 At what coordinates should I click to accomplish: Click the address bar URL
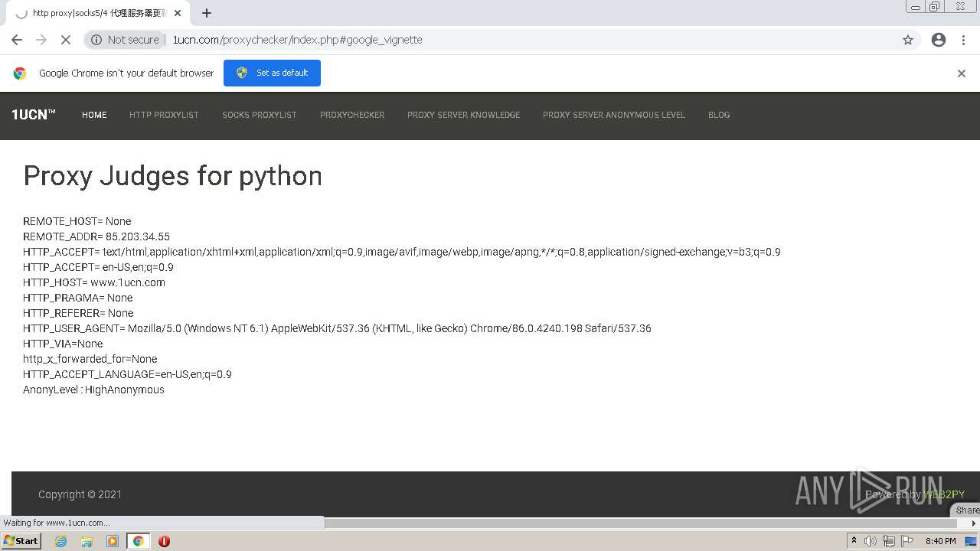click(x=297, y=40)
